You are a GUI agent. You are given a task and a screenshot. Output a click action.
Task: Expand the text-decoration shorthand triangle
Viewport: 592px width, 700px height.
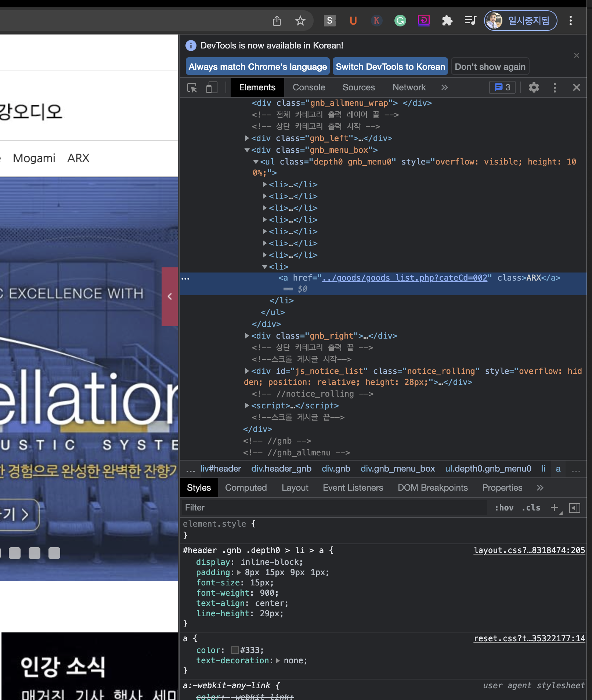coord(278,661)
